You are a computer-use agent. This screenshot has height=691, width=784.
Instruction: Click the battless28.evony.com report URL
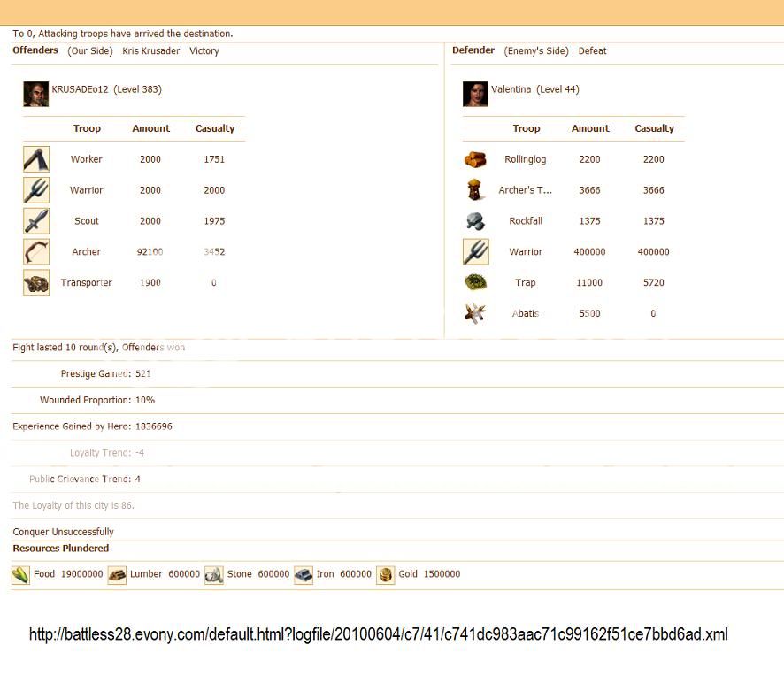pos(378,634)
